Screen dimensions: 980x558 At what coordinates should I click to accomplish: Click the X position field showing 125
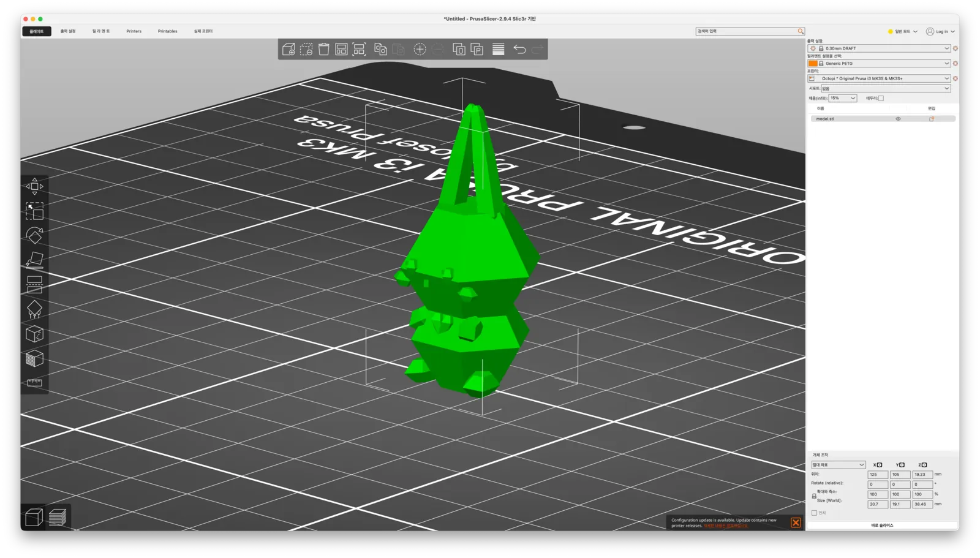(x=878, y=475)
